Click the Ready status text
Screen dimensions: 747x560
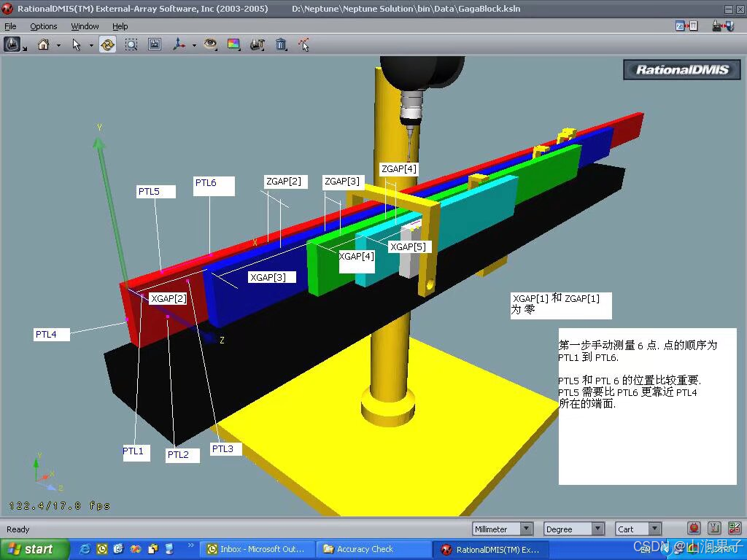coord(18,529)
